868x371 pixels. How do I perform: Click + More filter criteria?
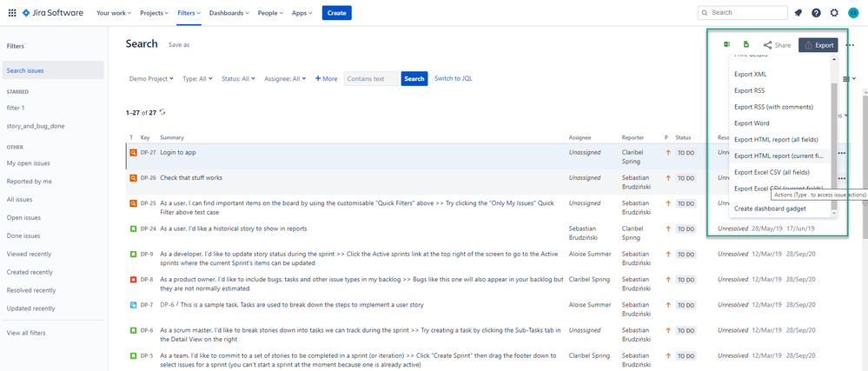(x=326, y=78)
